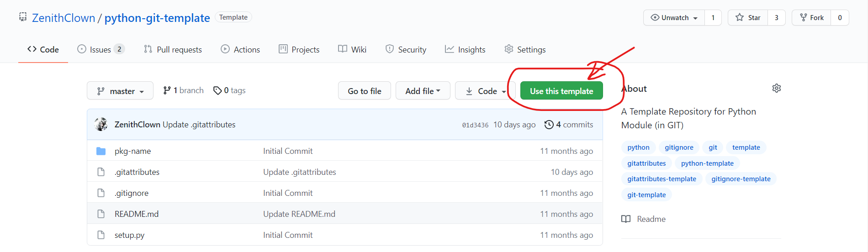Open the .gitignore file
The width and height of the screenshot is (868, 252).
pos(132,193)
